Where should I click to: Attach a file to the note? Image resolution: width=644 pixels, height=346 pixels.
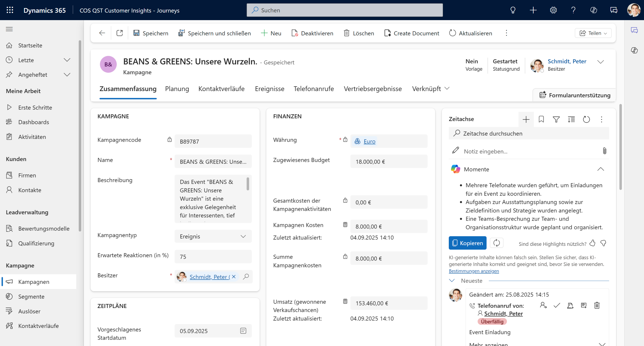pyautogui.click(x=605, y=151)
